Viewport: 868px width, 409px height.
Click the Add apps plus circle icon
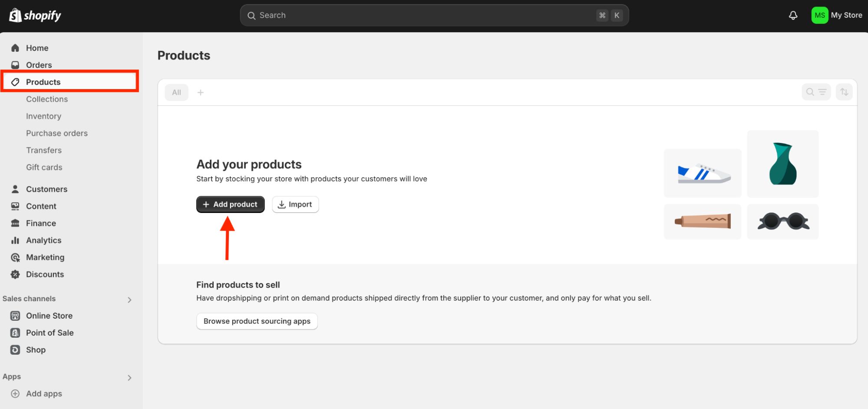point(15,393)
